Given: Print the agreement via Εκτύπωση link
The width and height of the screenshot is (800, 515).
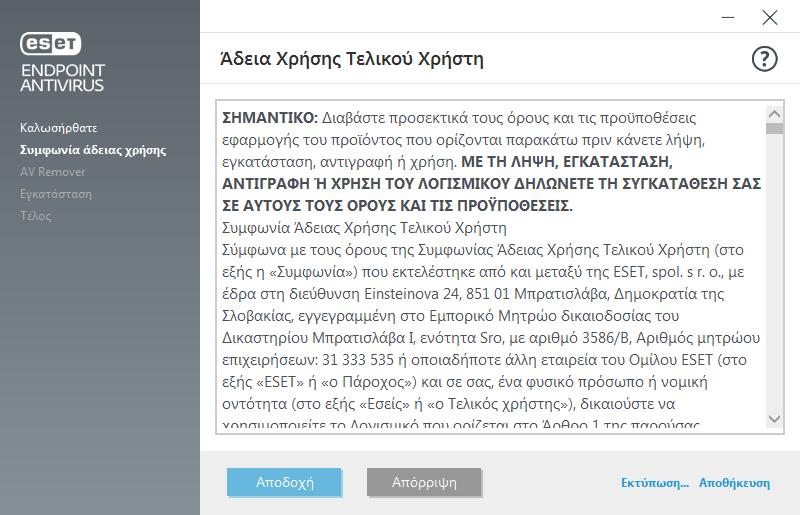Looking at the screenshot, I should (x=655, y=483).
